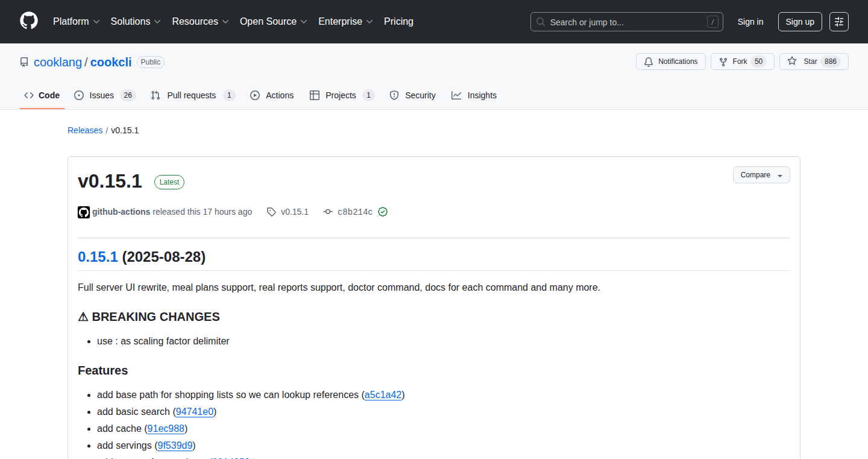Click the Public visibility badge

coord(151,62)
